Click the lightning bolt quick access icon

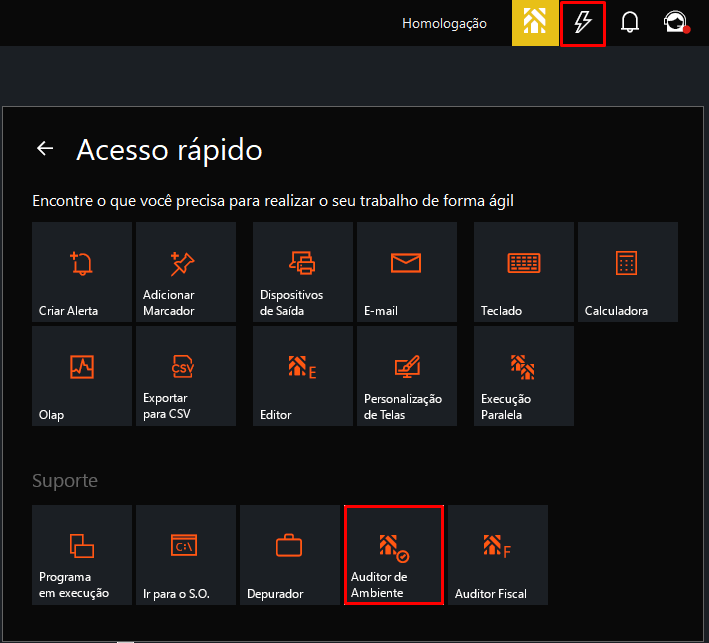click(x=583, y=23)
